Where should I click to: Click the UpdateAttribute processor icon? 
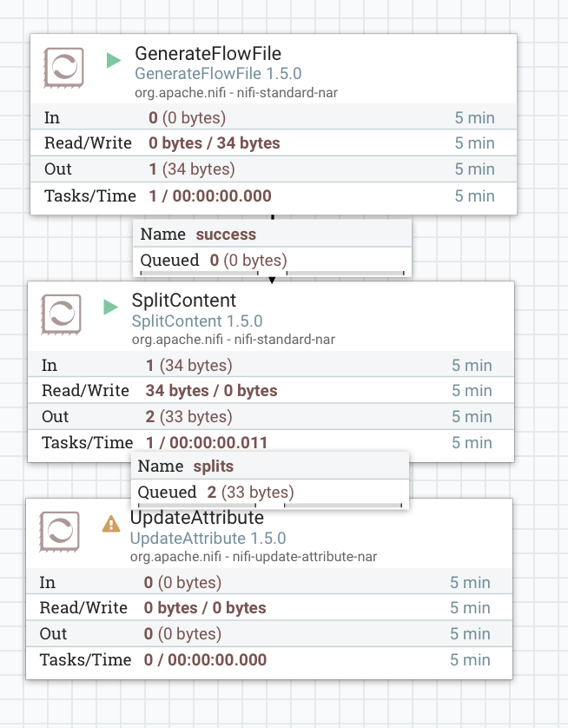click(59, 532)
